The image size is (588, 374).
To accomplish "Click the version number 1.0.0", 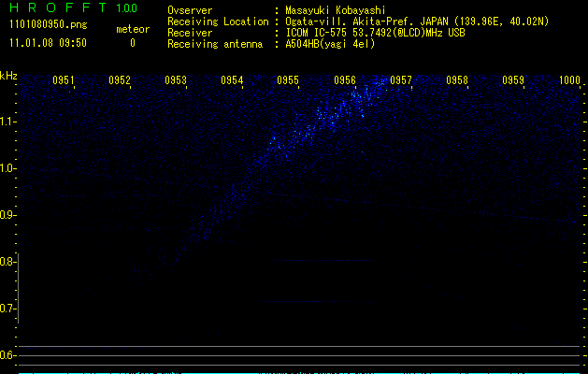I will point(127,8).
